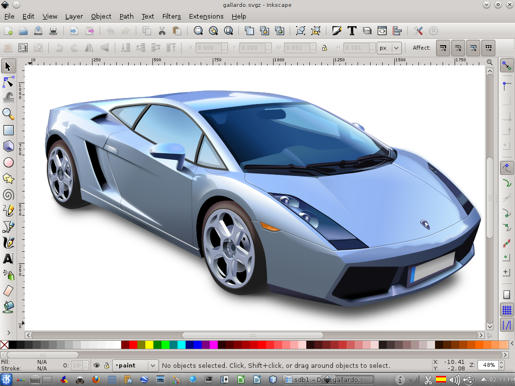The width and height of the screenshot is (515, 386).
Task: Select the Bezier pen tool
Action: coord(8,227)
